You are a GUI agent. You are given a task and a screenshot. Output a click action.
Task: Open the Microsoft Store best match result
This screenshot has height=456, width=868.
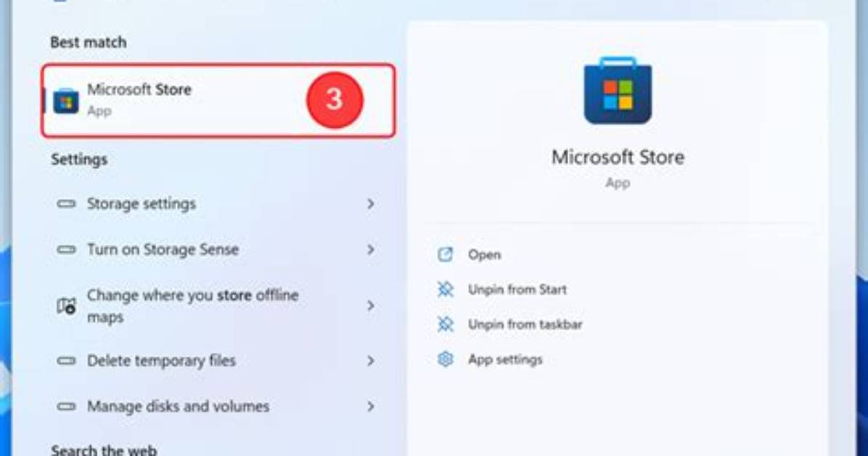coord(218,100)
